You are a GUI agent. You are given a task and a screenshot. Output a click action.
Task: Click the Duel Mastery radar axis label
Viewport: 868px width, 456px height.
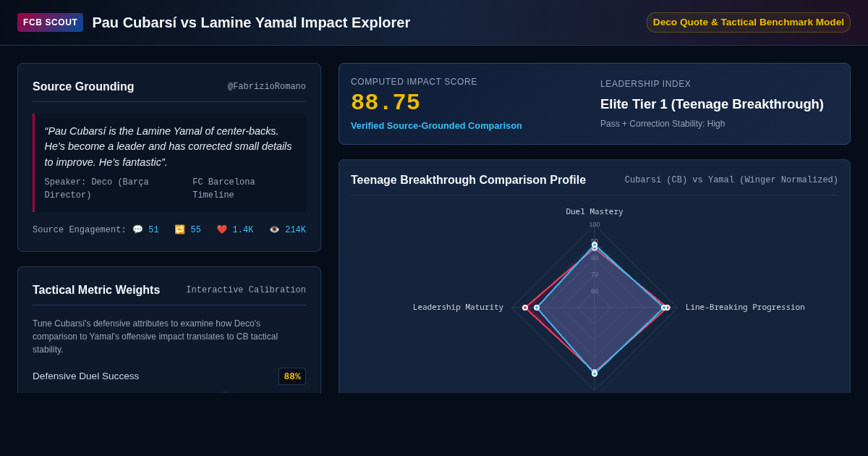point(595,212)
